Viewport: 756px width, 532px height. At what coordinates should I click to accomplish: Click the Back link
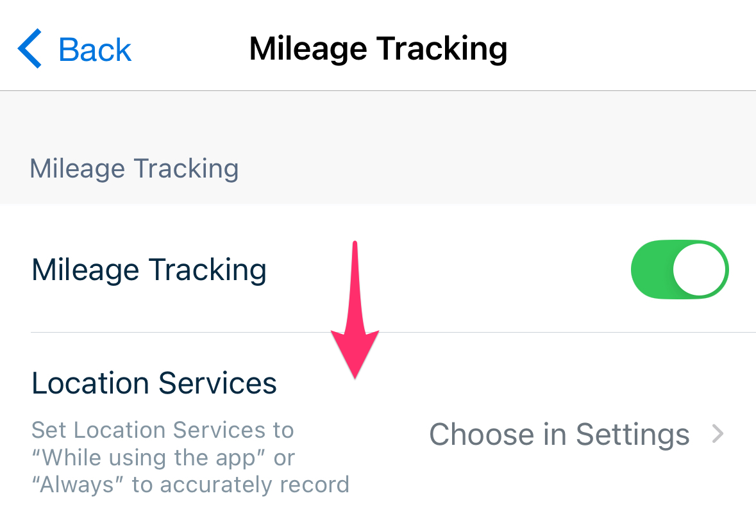94,48
